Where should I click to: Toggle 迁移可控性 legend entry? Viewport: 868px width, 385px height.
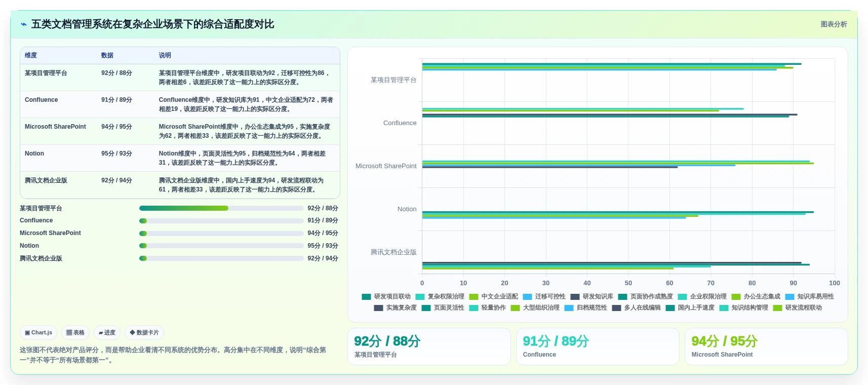[x=544, y=297]
